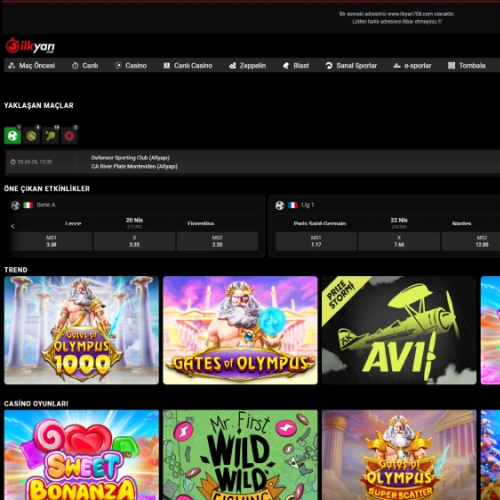
Task: Pick MS2 odds 2.20 for Fiorentina
Action: tap(217, 241)
